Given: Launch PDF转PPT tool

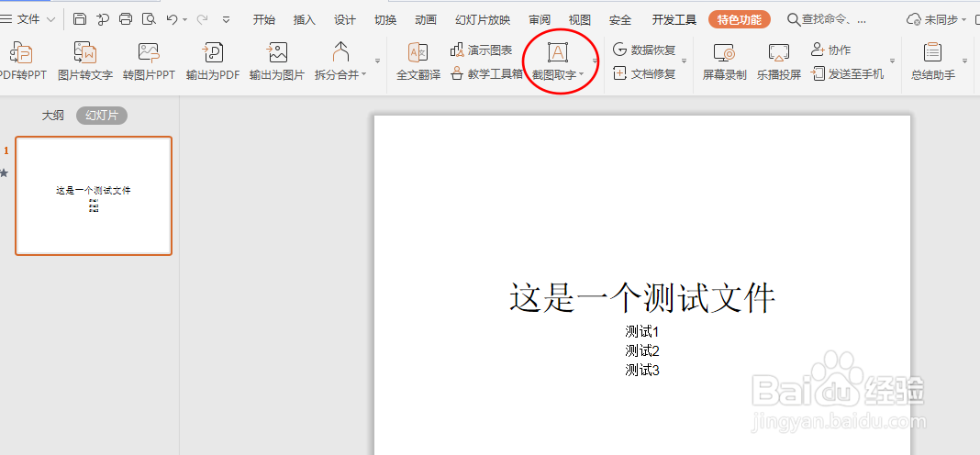Looking at the screenshot, I should pos(23,61).
